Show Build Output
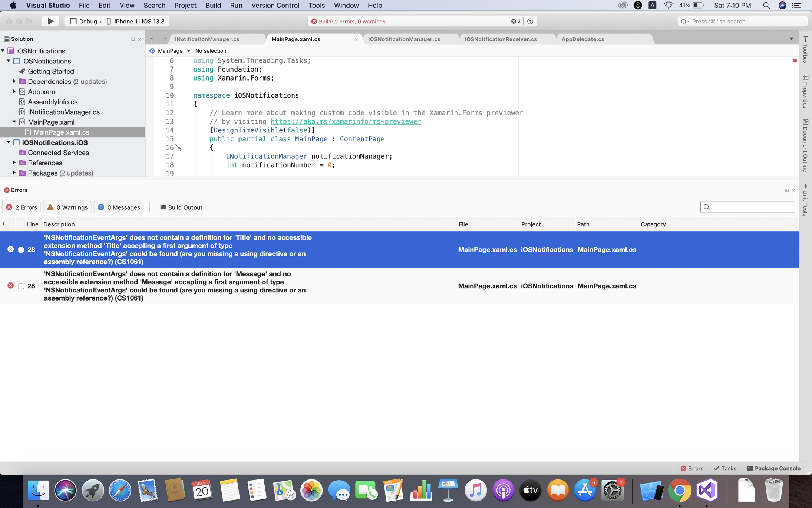The width and height of the screenshot is (812, 508). pyautogui.click(x=181, y=207)
